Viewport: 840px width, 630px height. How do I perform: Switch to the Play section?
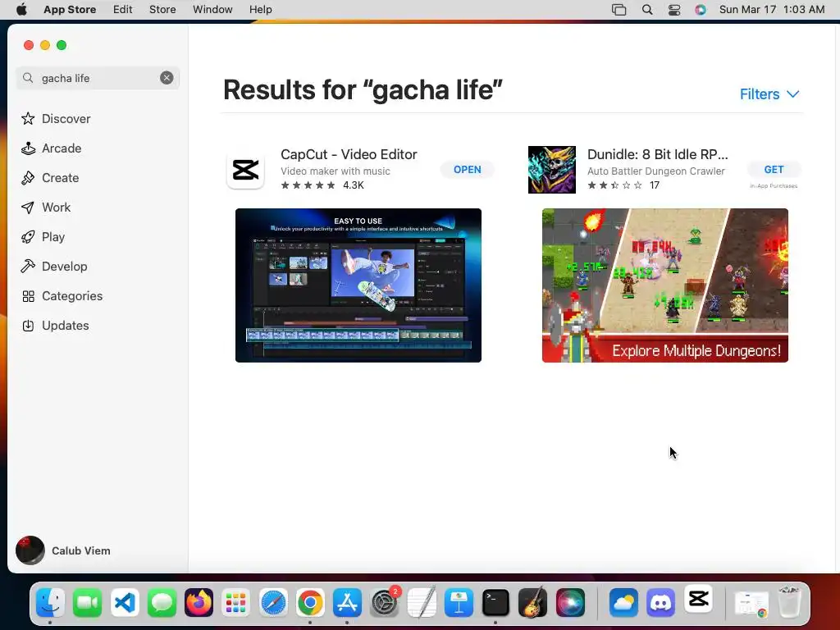click(x=43, y=236)
